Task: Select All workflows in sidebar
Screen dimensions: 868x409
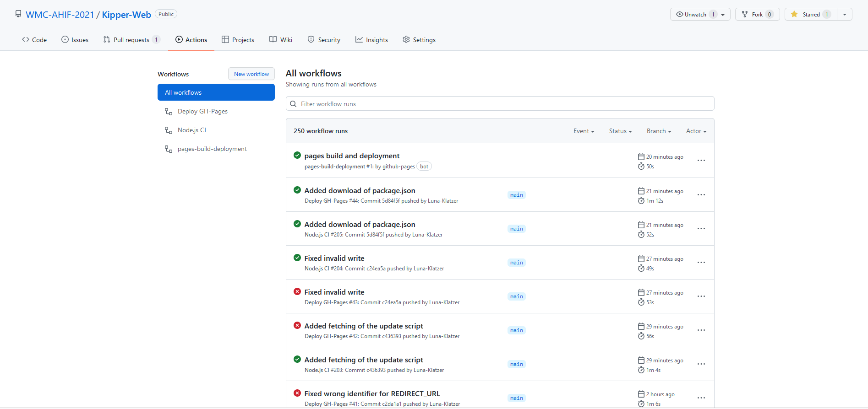Action: 216,92
